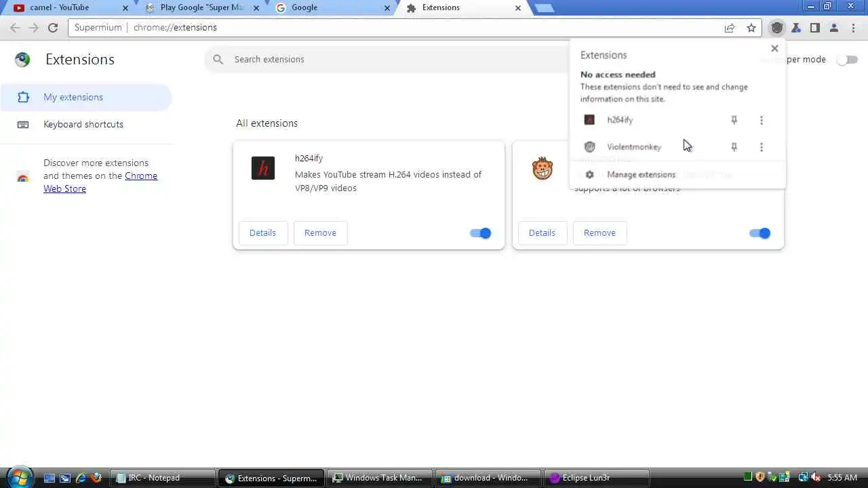This screenshot has width=868, height=488.
Task: Click the muted volume tray icon
Action: 816,478
